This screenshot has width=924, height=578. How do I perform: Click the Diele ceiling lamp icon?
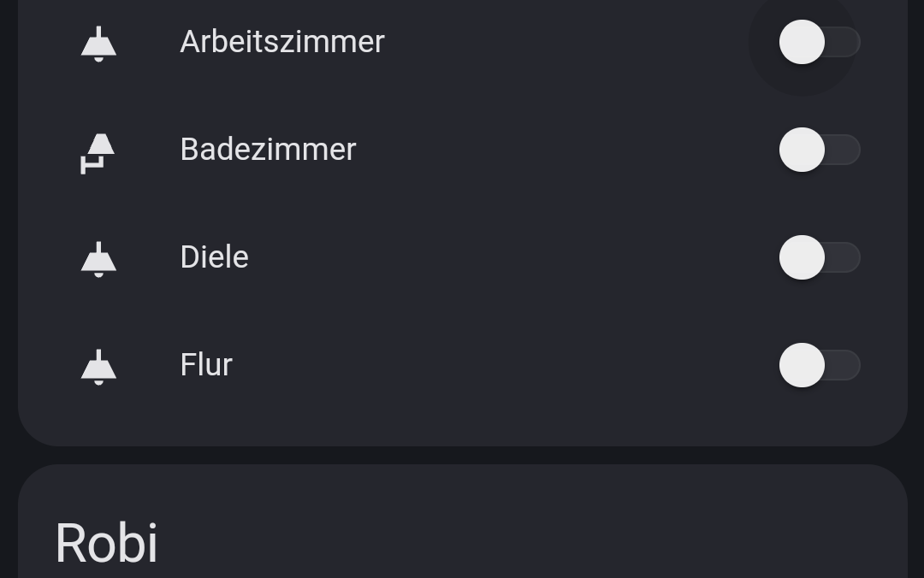click(98, 258)
